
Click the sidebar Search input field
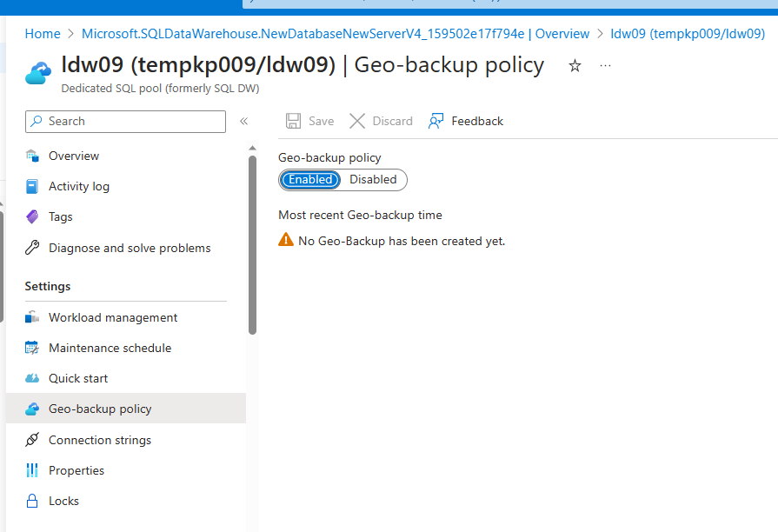coord(125,122)
